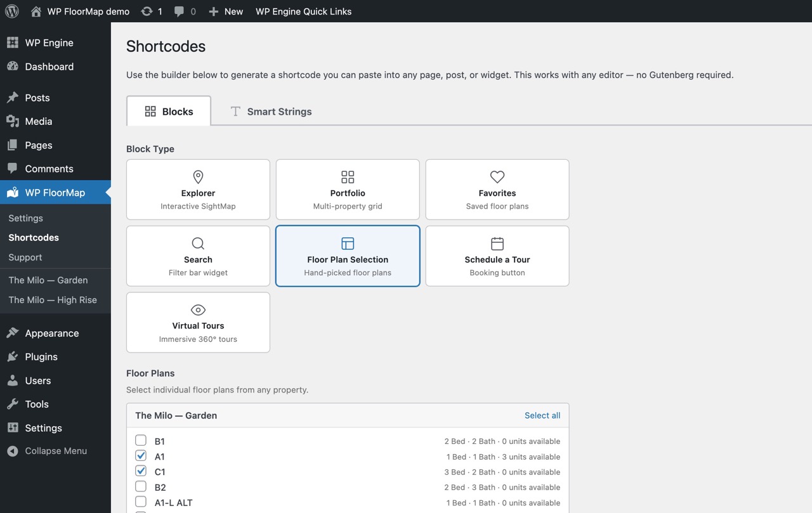Viewport: 812px width, 513px height.
Task: Switch to the Smart Strings tab
Action: (x=271, y=111)
